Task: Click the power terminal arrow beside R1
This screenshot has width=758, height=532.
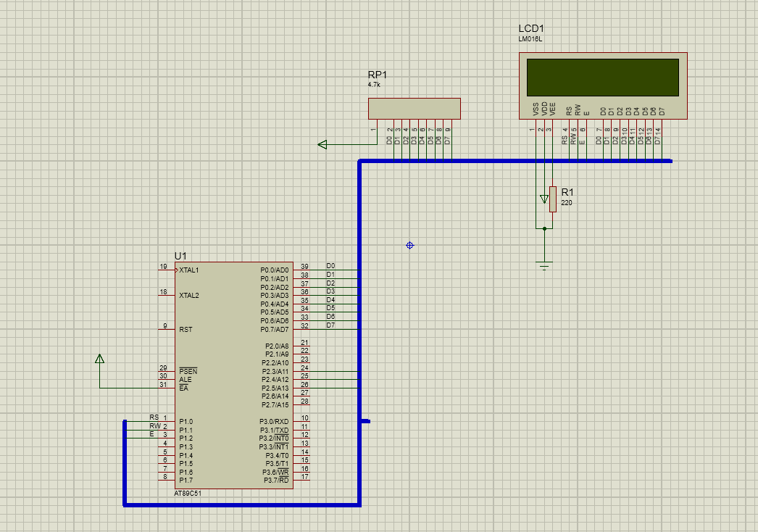Action: tap(543, 199)
